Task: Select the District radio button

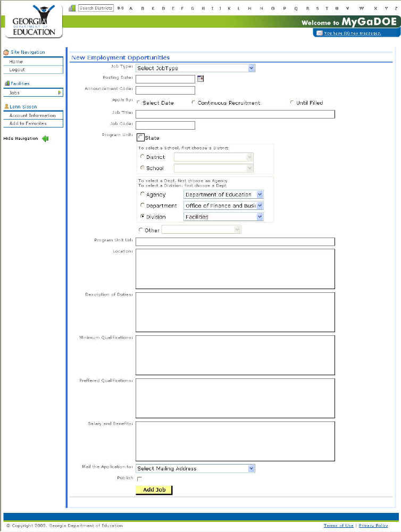Action: click(143, 156)
